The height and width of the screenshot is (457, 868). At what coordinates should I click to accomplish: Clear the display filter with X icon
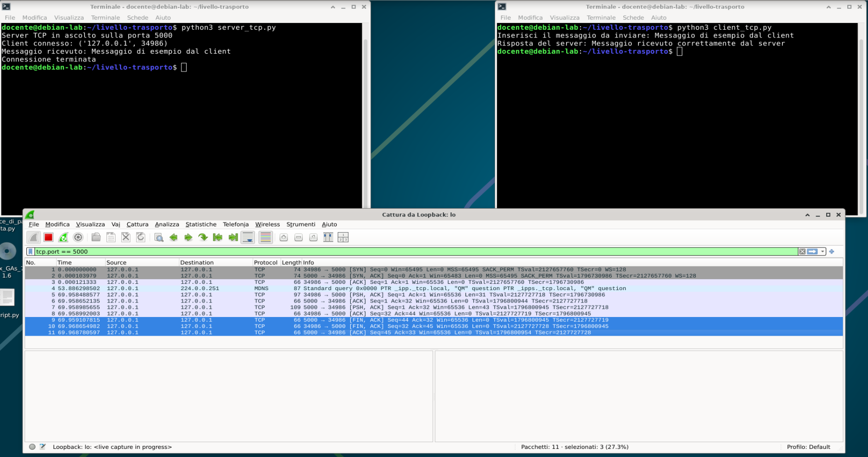point(802,251)
